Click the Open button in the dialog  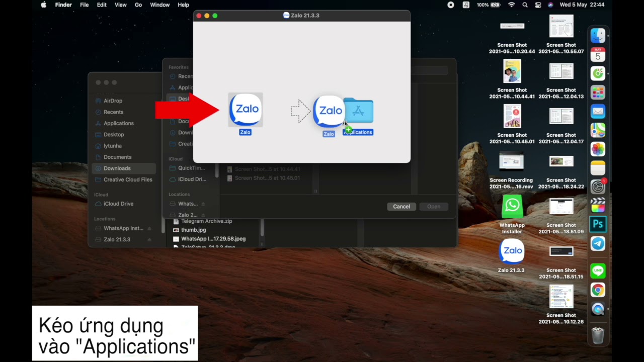(434, 207)
